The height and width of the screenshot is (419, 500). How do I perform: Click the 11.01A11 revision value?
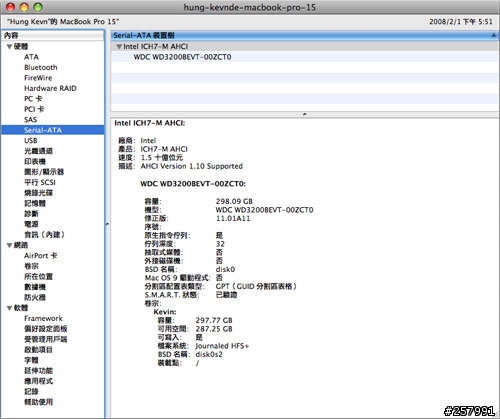(233, 218)
